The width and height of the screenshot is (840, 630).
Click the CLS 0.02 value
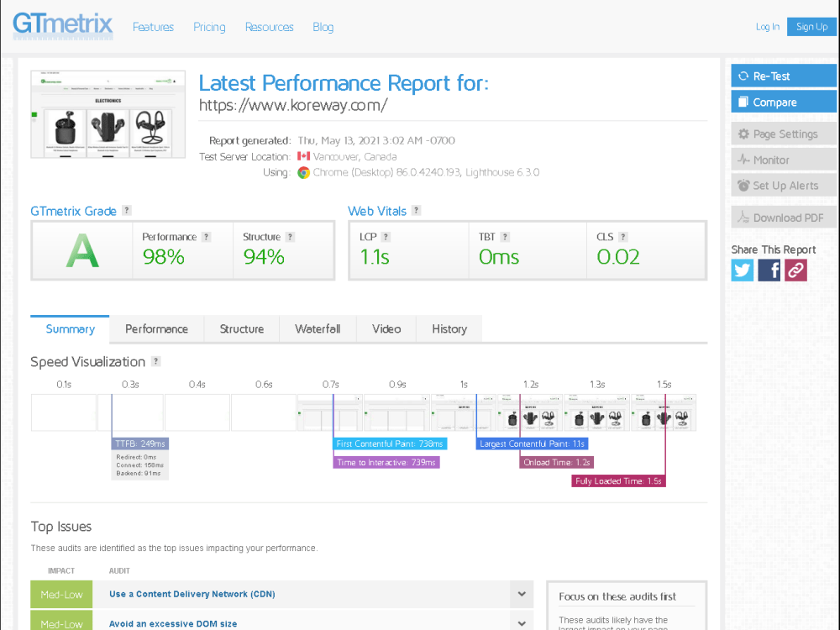pos(618,257)
